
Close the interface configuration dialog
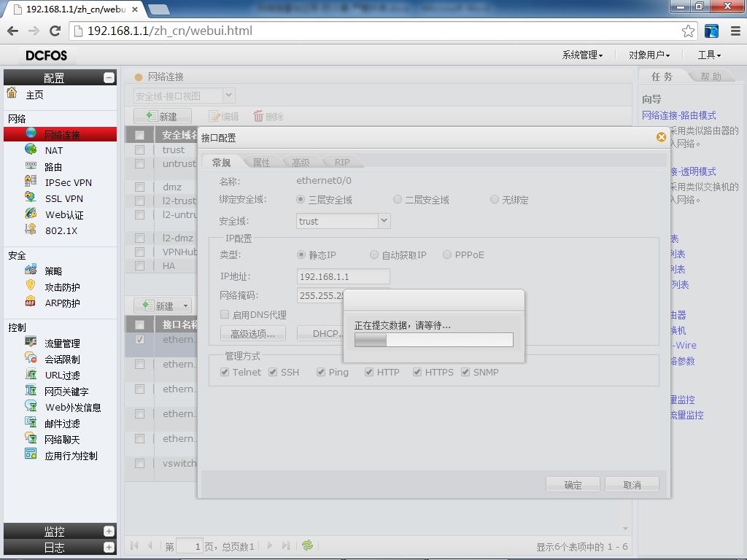(661, 137)
